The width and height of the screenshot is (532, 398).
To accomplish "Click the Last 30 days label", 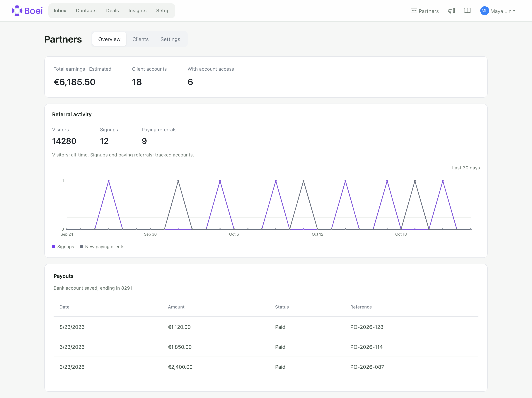I will (x=466, y=168).
